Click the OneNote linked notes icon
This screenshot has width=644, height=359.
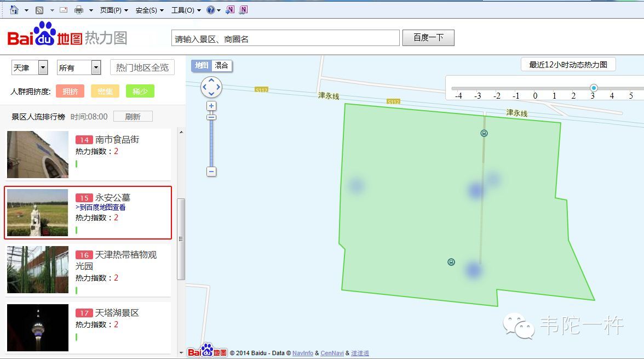[x=243, y=10]
